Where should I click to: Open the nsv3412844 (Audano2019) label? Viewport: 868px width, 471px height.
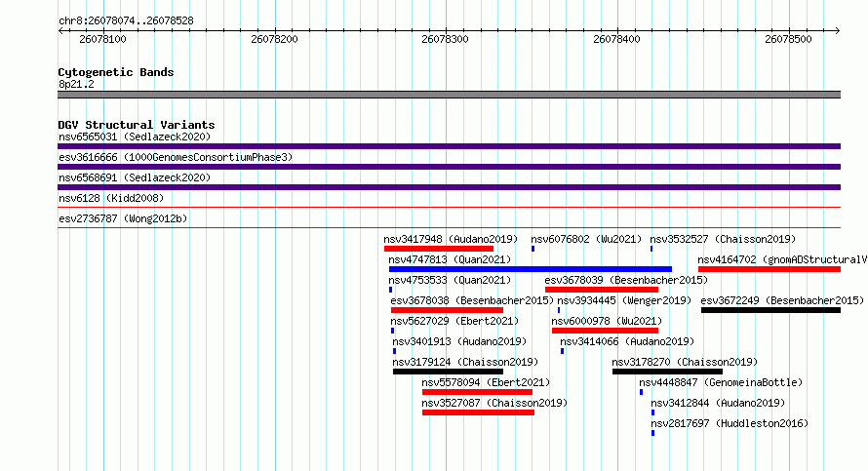718,403
